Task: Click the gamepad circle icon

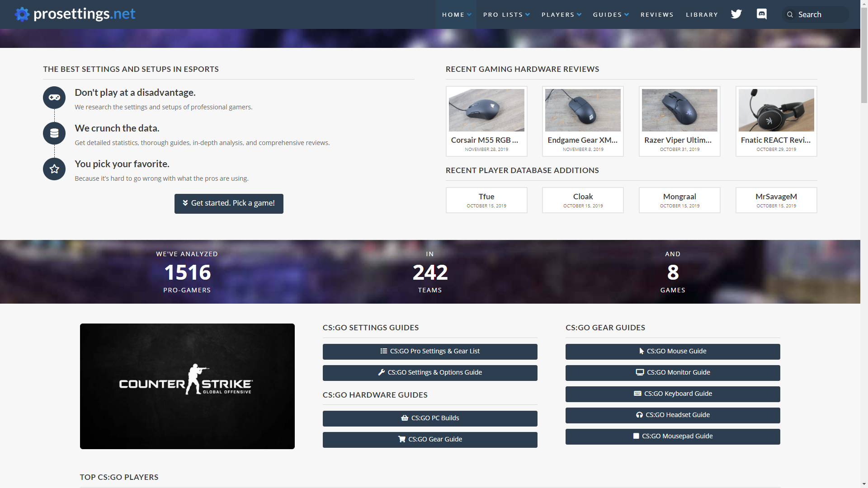Action: [x=54, y=98]
